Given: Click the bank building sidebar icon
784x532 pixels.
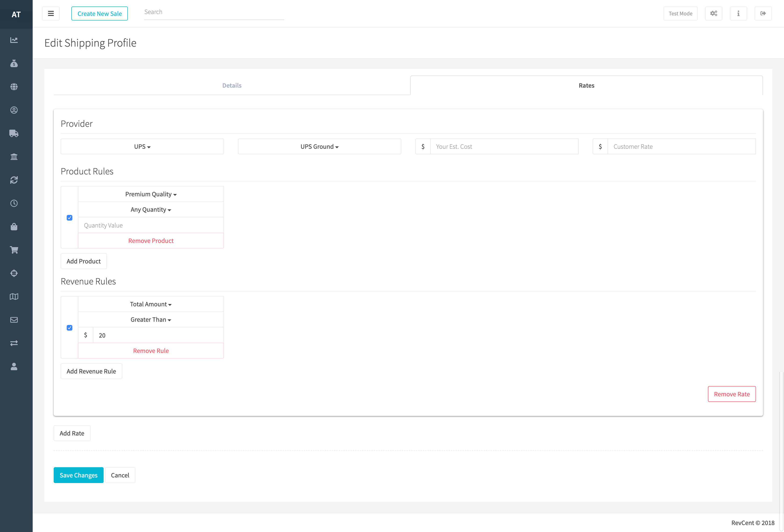Looking at the screenshot, I should point(14,157).
